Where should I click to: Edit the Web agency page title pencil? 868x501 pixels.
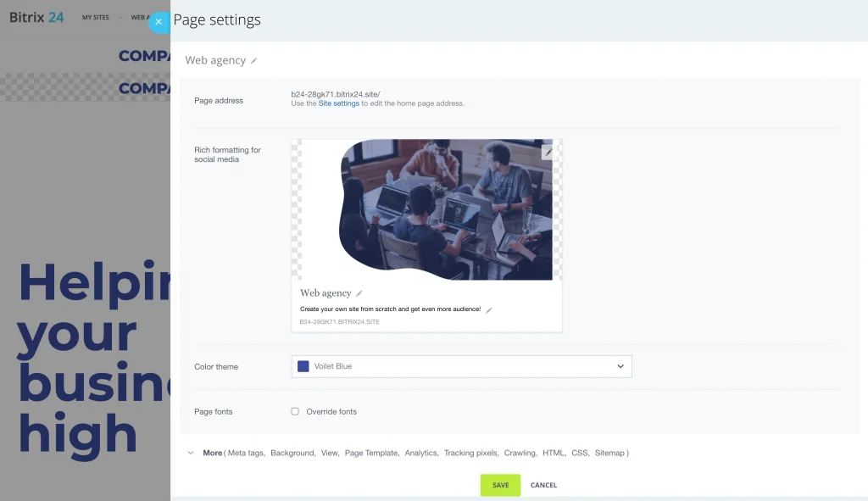coord(254,61)
